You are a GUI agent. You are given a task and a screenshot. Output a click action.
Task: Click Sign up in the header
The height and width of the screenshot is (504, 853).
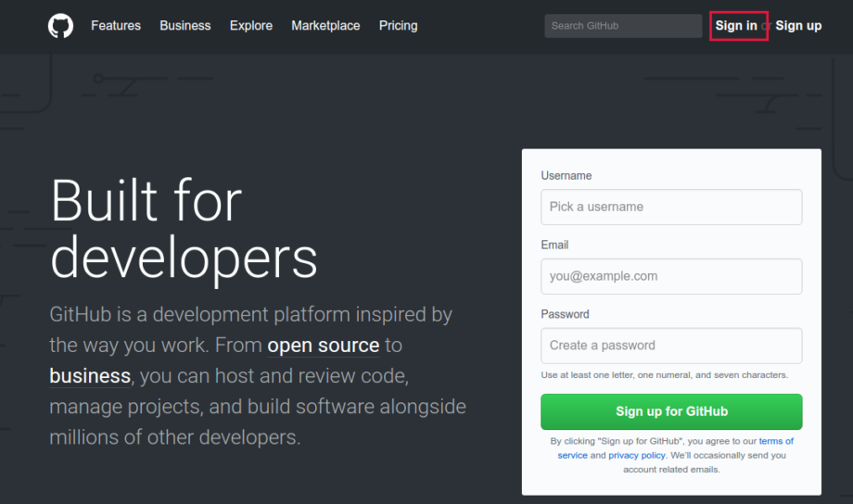[798, 26]
